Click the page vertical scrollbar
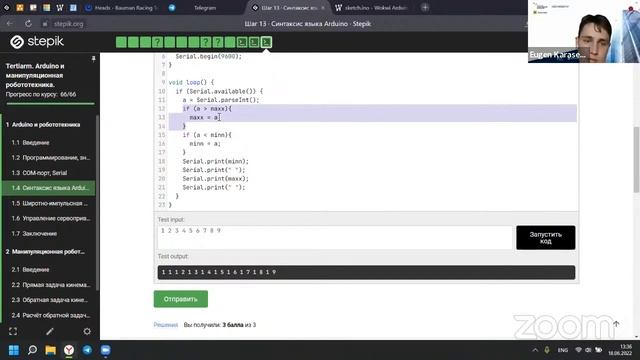 coord(637,159)
